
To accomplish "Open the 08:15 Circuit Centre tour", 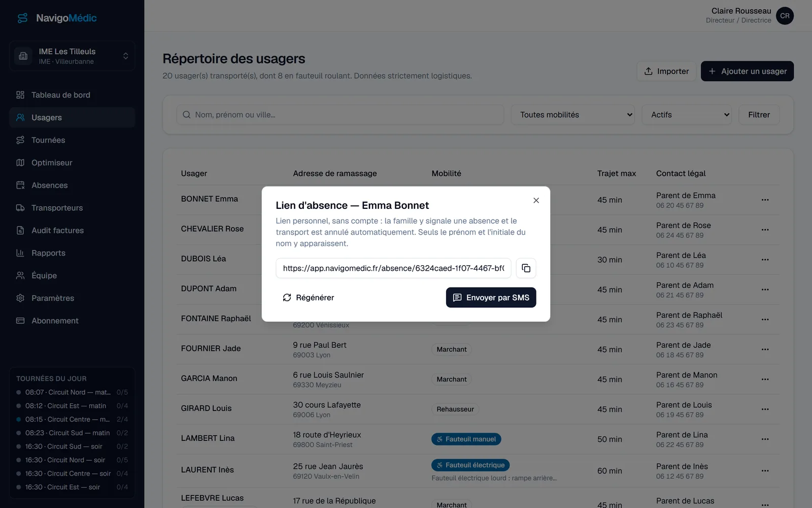I will tap(72, 419).
